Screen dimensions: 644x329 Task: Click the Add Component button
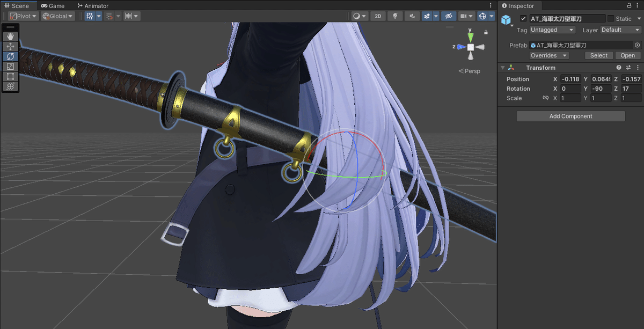570,116
